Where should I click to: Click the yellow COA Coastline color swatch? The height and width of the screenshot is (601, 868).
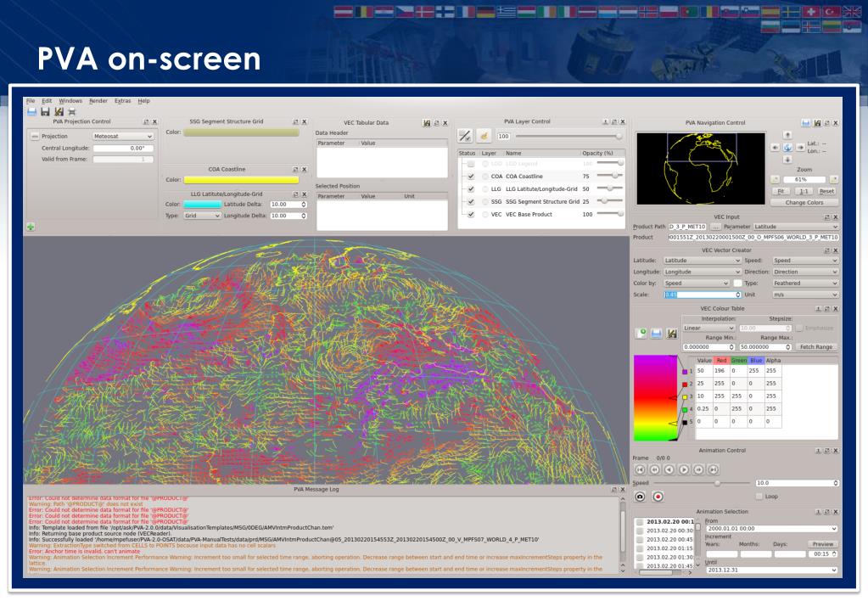(x=241, y=179)
